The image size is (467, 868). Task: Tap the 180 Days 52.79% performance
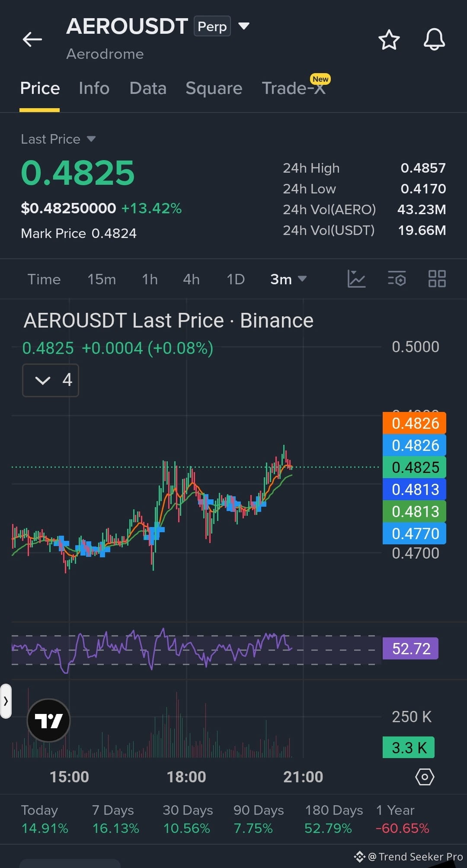coord(333,819)
